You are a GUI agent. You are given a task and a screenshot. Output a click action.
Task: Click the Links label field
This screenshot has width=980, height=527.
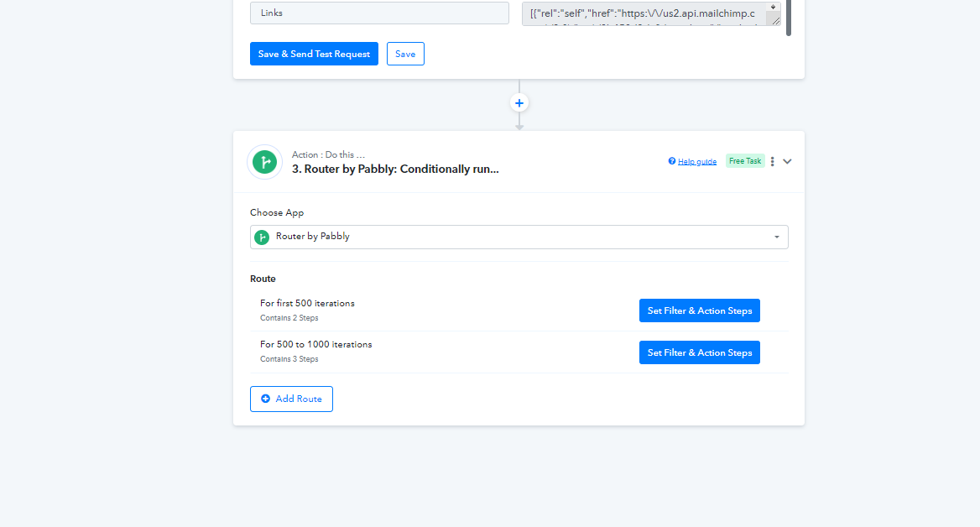point(379,13)
